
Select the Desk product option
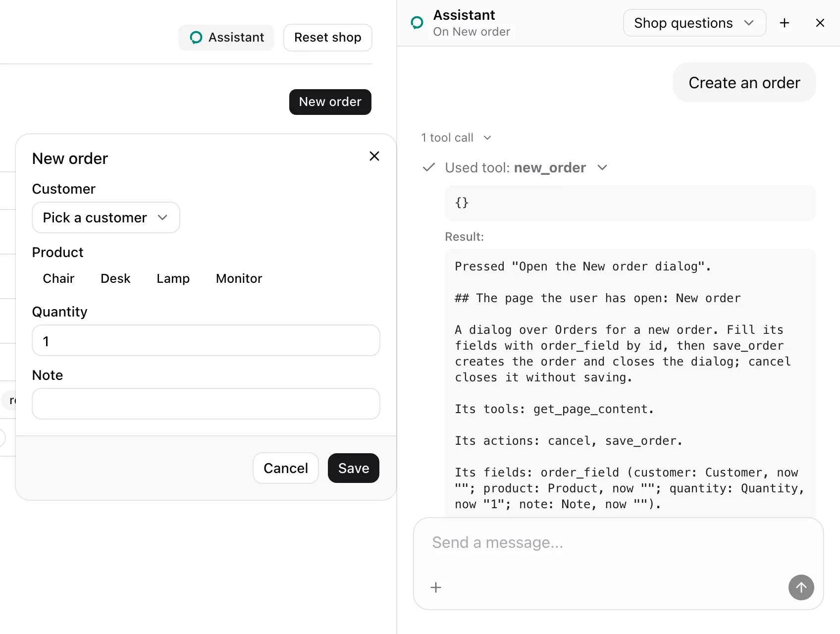click(x=115, y=278)
